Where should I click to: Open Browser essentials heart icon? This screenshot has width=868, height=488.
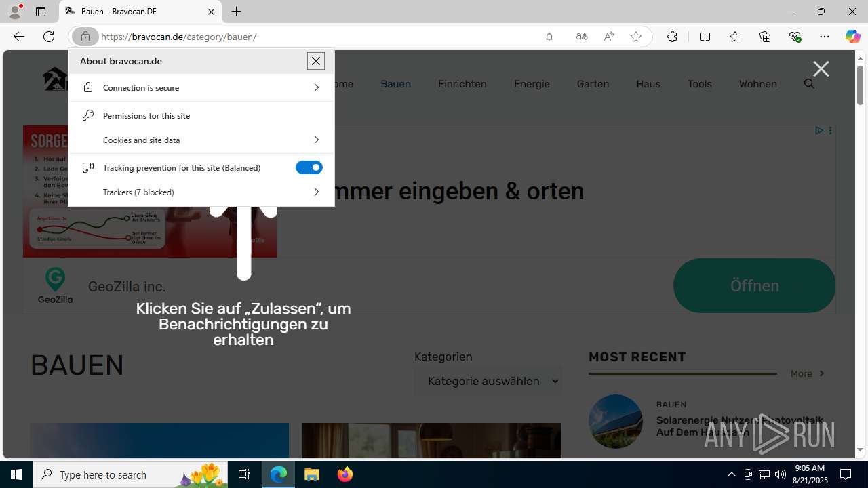tap(795, 37)
